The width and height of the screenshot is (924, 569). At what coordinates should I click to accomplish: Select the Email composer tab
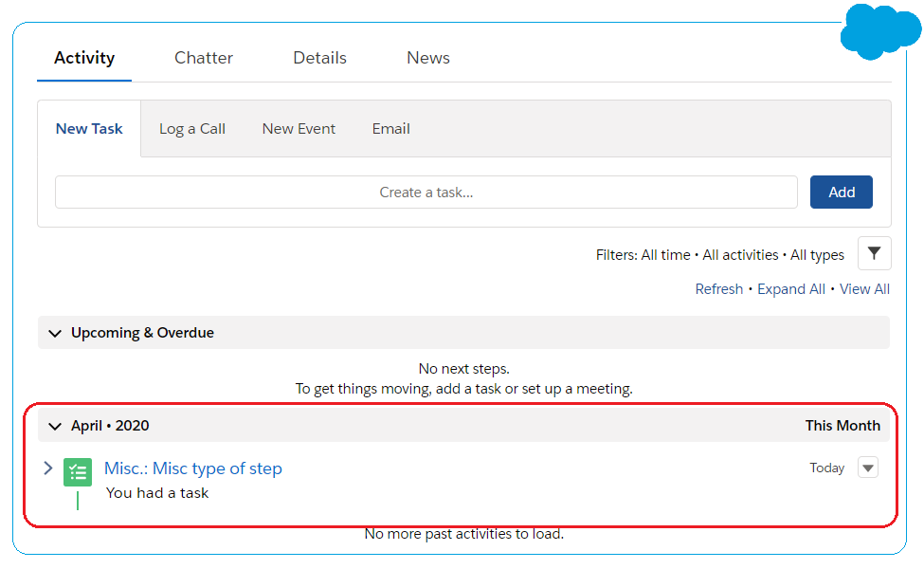(x=390, y=129)
